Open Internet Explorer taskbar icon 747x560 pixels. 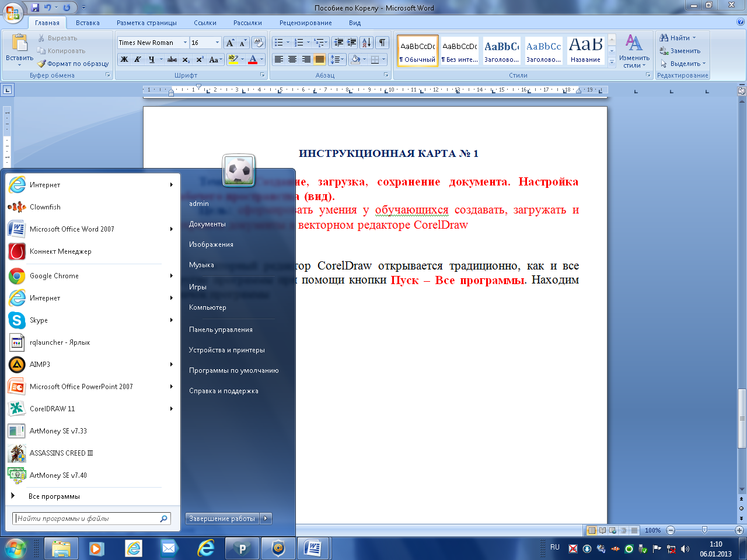(206, 549)
